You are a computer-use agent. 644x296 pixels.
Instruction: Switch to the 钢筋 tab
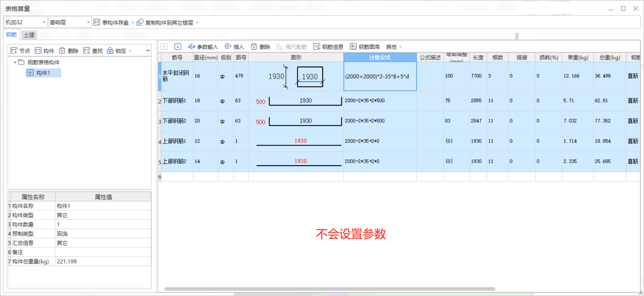pos(11,35)
